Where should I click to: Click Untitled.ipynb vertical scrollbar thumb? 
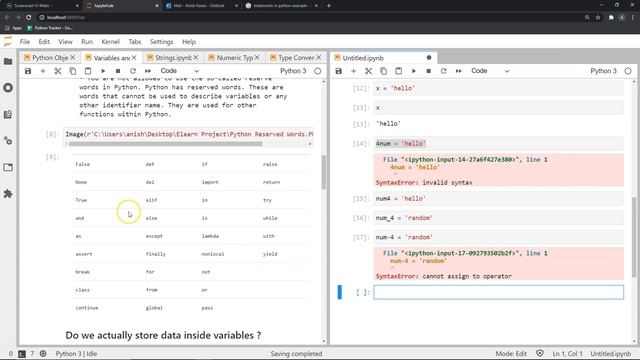[634, 237]
